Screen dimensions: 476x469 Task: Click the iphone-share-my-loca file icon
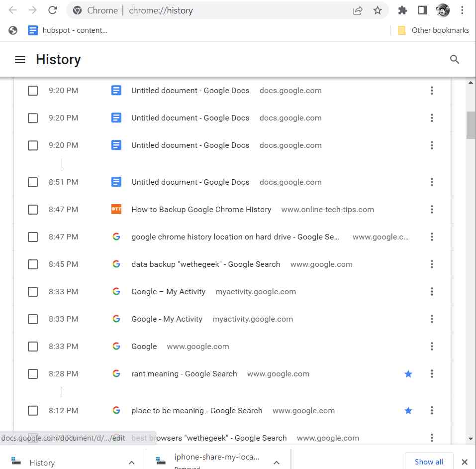tap(161, 461)
